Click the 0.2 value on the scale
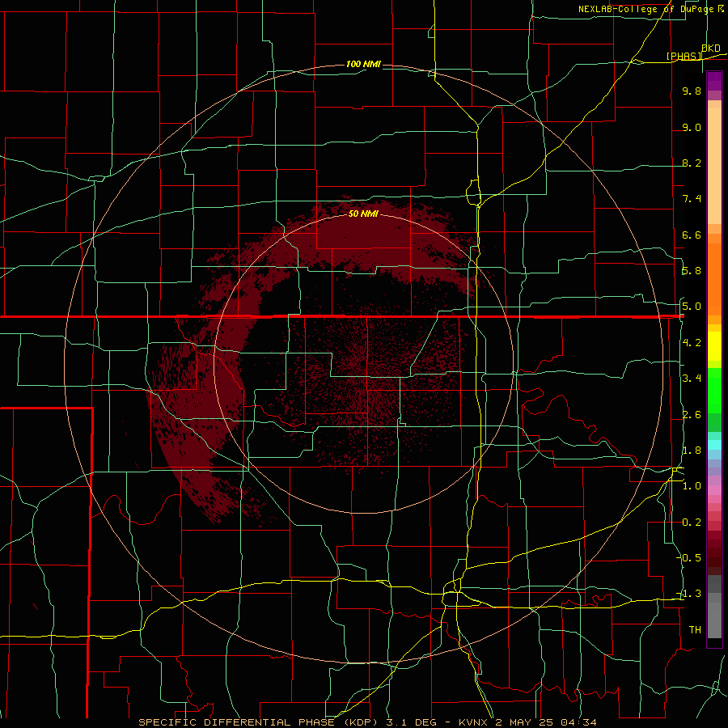 click(x=692, y=523)
